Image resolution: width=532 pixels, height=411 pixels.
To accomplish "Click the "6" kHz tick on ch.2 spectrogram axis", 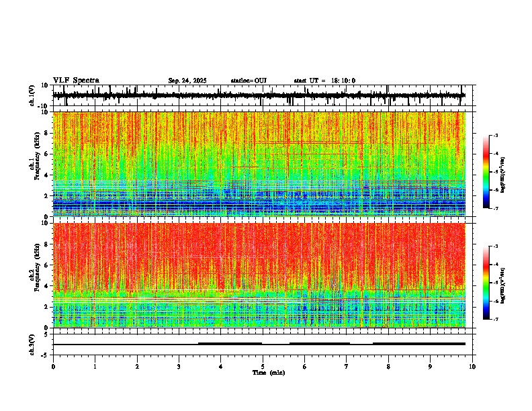I will point(47,265).
